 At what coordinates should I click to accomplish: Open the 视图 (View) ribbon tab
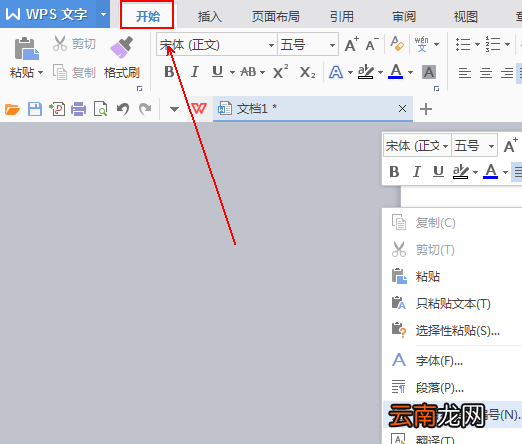pos(466,16)
